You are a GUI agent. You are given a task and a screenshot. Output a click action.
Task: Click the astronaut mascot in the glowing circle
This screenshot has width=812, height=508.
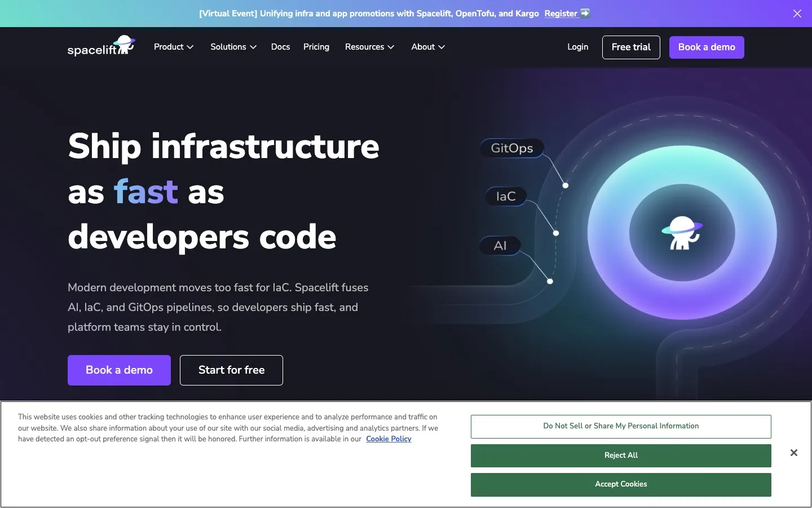point(682,233)
